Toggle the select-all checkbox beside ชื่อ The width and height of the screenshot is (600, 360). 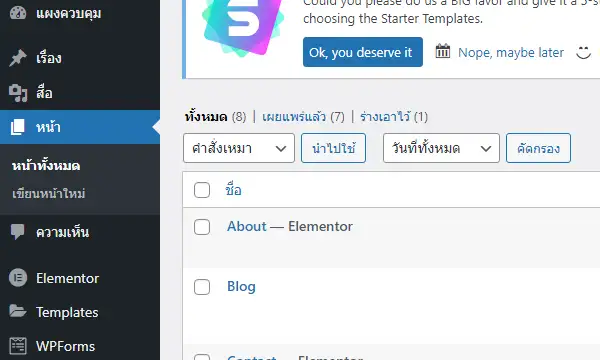(202, 190)
